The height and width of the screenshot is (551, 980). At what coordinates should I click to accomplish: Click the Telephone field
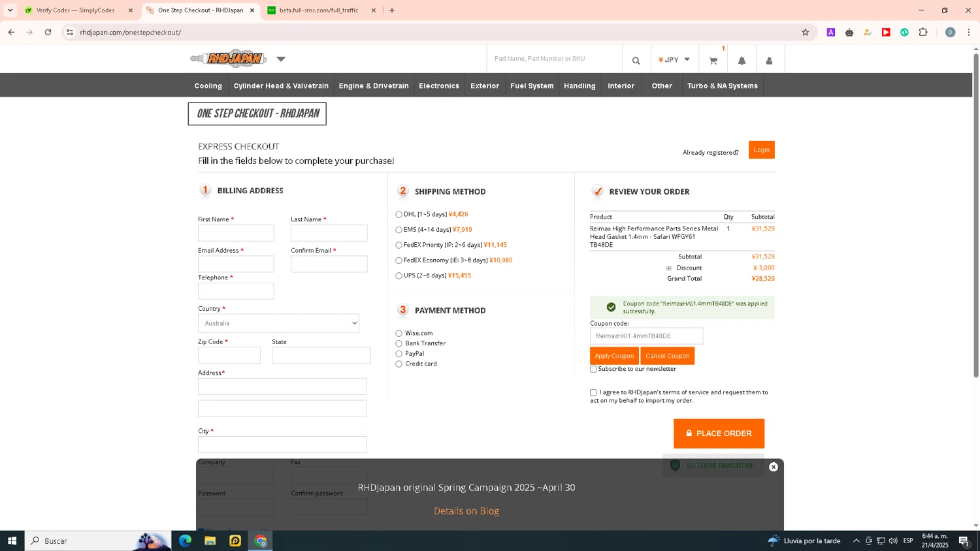click(x=236, y=291)
